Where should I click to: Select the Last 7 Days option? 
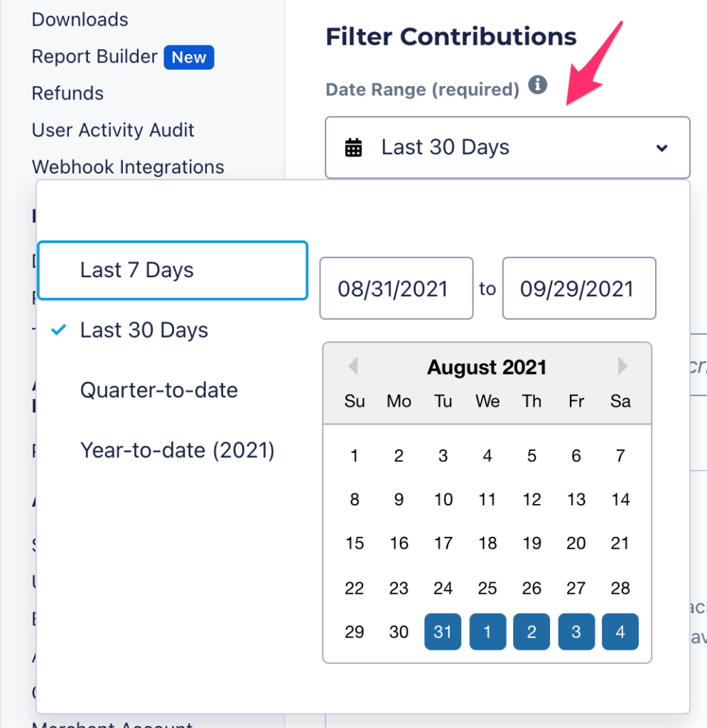pos(172,270)
